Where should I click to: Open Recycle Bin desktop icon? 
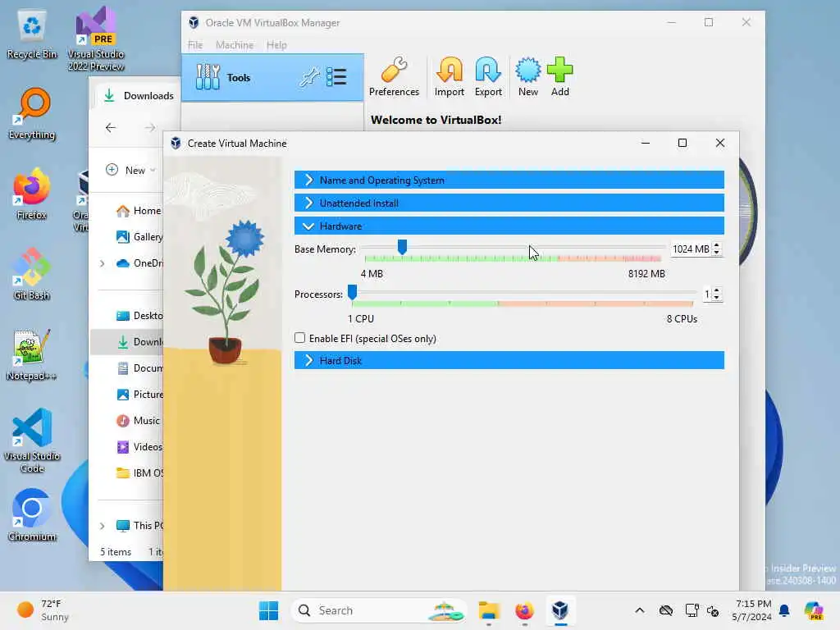[32, 35]
